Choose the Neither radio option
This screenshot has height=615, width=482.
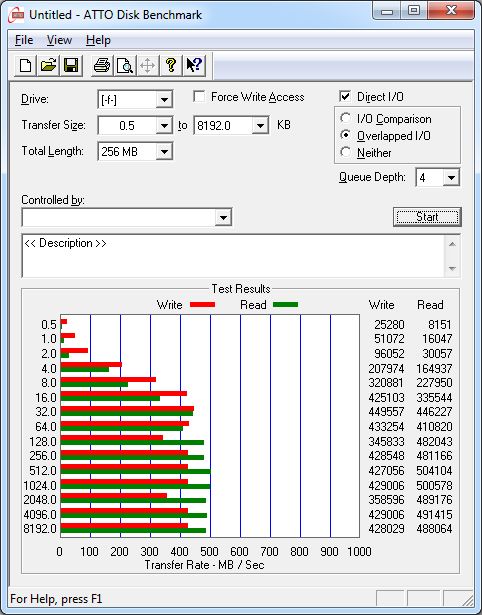point(346,152)
